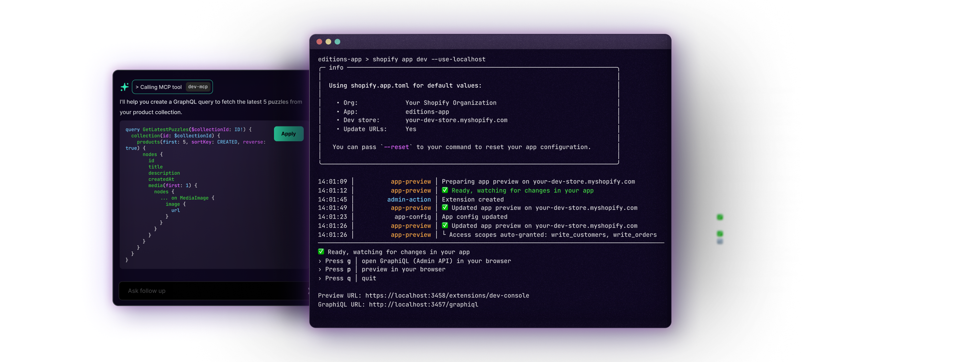Image resolution: width=980 pixels, height=362 pixels.
Task: Click the Update URLs 'Yes' value
Action: point(411,129)
